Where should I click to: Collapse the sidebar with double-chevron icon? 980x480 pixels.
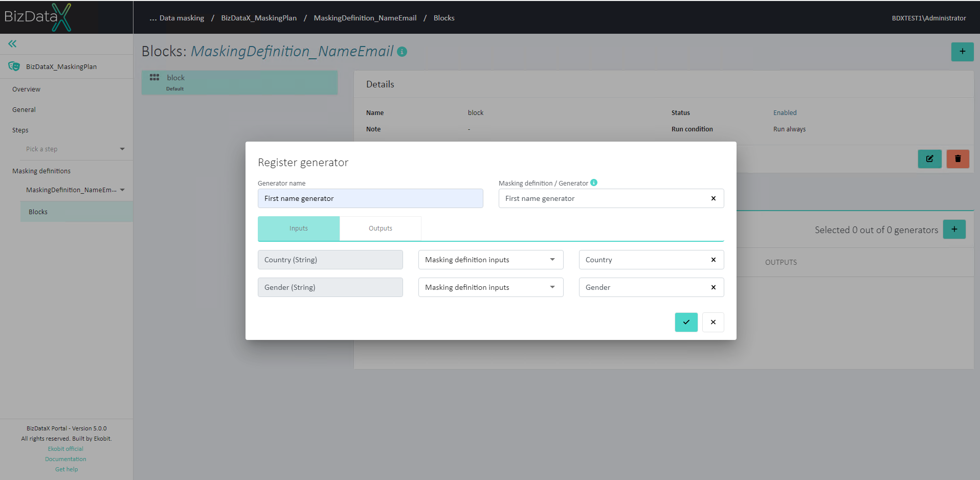click(x=12, y=44)
